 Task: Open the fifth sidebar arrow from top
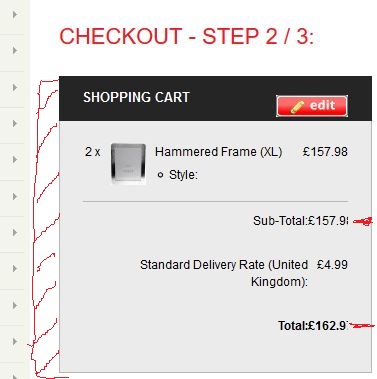pos(15,159)
